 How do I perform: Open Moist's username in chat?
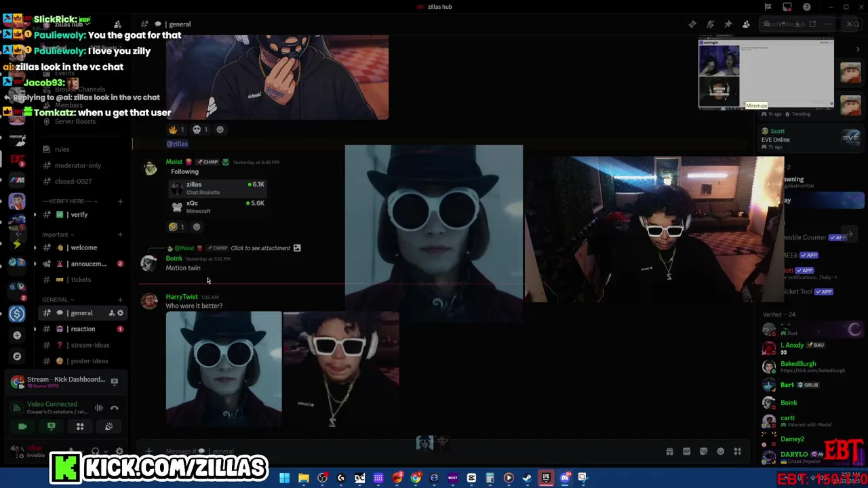[174, 162]
